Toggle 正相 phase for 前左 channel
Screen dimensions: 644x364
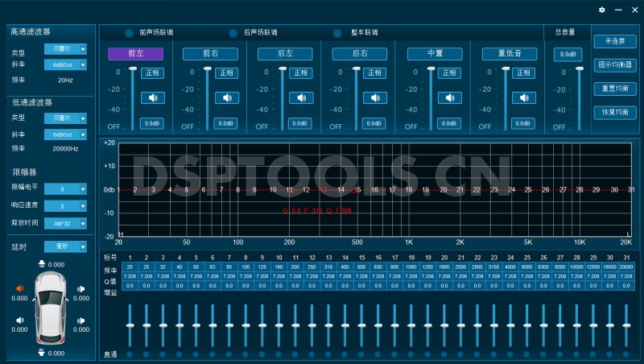(153, 73)
